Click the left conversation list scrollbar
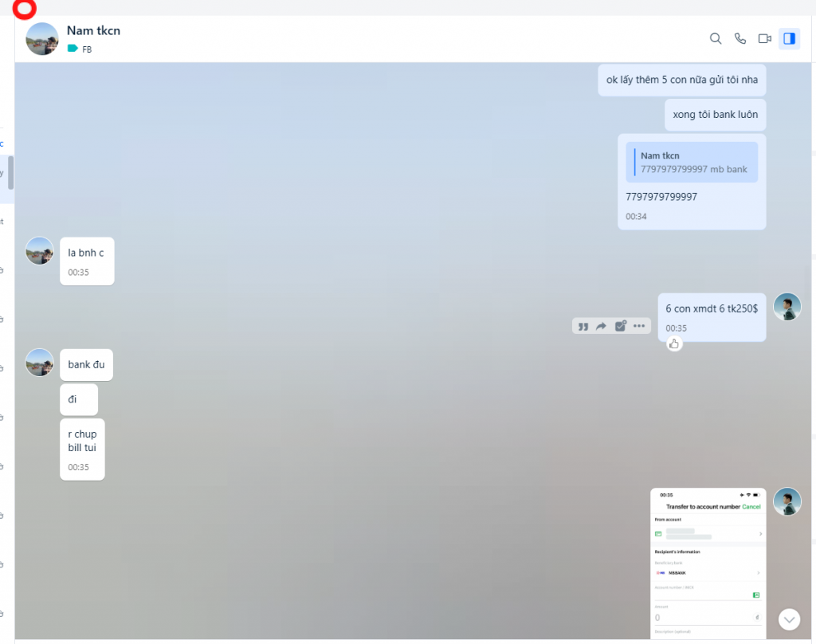The height and width of the screenshot is (644, 816). point(10,171)
